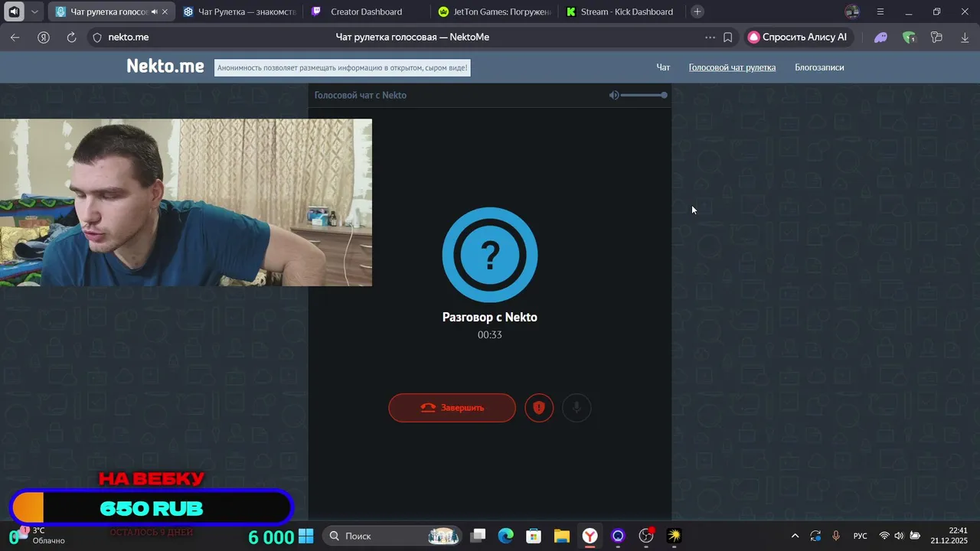980x551 pixels.
Task: Click the taskbar Поиск search box
Action: (392, 536)
